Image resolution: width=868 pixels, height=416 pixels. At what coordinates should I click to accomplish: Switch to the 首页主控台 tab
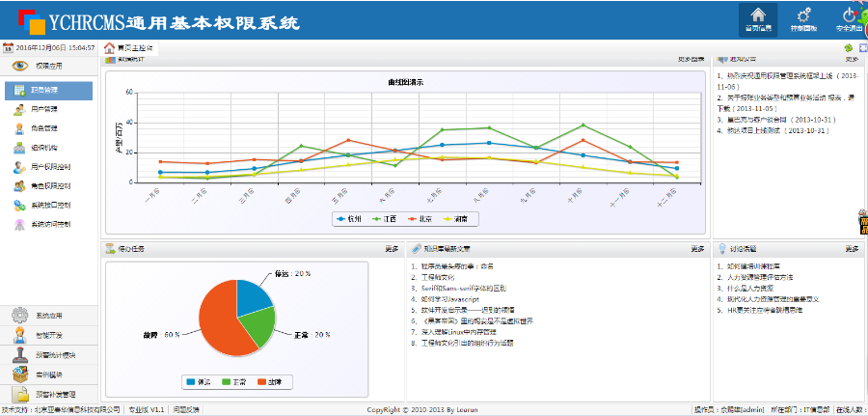pos(128,47)
